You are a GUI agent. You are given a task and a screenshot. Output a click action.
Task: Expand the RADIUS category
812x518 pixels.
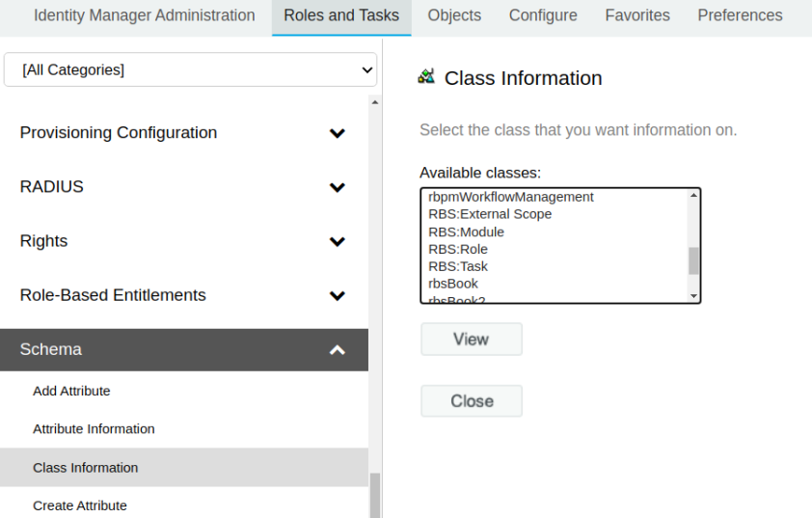point(337,187)
